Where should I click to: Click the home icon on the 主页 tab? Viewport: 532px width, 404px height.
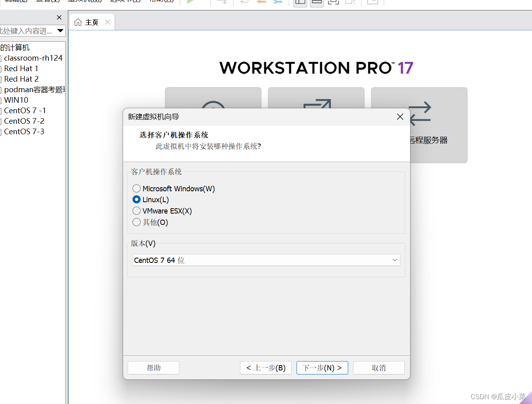click(78, 22)
